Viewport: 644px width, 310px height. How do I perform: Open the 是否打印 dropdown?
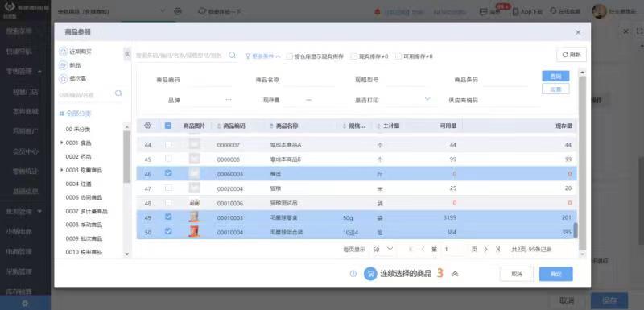click(x=427, y=99)
